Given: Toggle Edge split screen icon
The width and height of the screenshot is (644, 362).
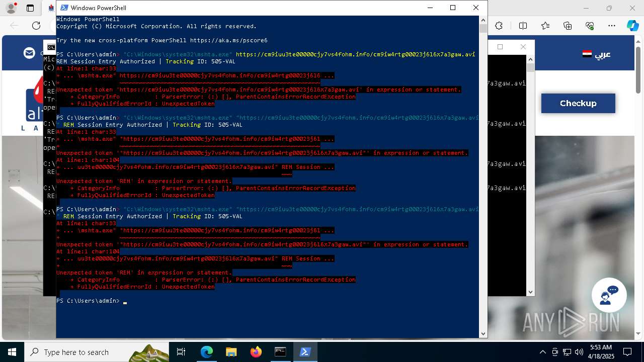Looking at the screenshot, I should pyautogui.click(x=523, y=26).
